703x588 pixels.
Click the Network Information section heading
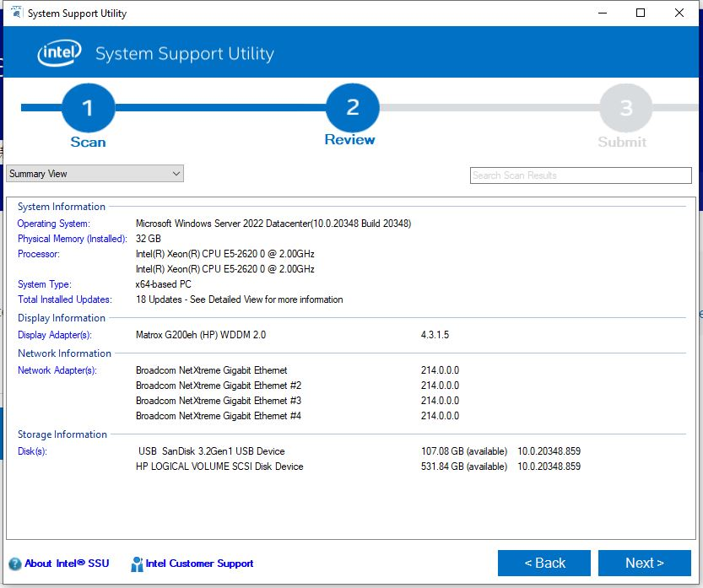coord(64,353)
